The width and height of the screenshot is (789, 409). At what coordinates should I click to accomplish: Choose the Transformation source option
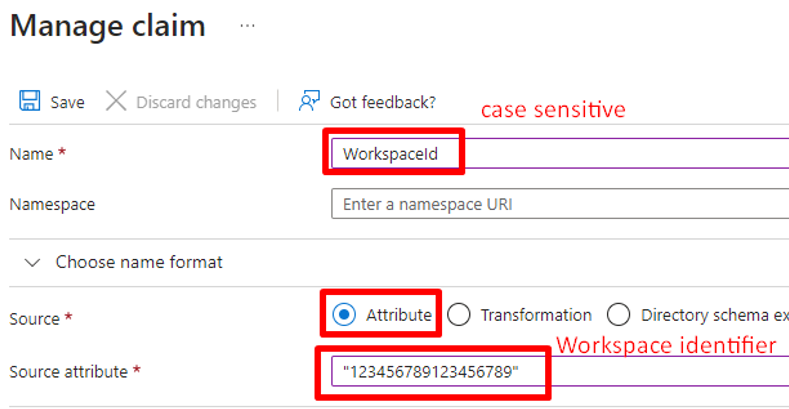point(459,315)
